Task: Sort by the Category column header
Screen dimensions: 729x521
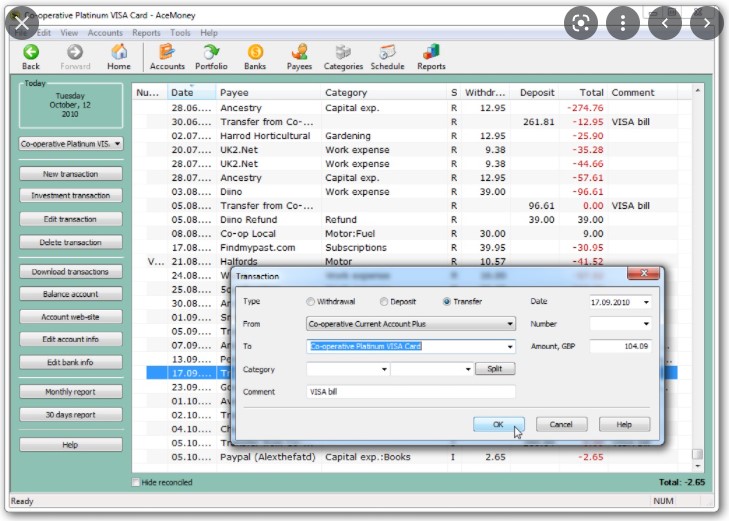Action: point(384,92)
